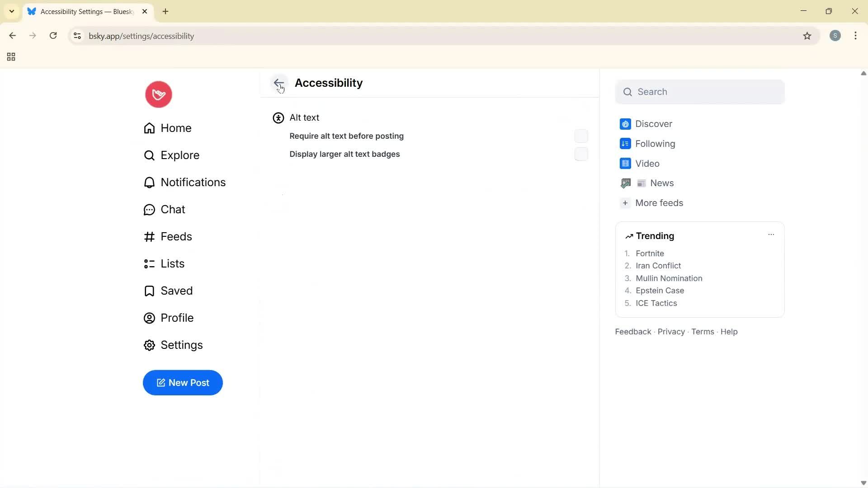Screen dimensions: 868x488
Task: Go back using the Accessibility back arrow
Action: point(279,83)
